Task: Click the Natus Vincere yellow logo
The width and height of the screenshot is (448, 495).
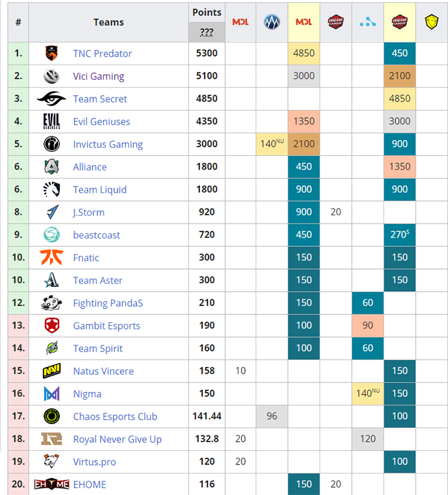Action: coord(51,371)
